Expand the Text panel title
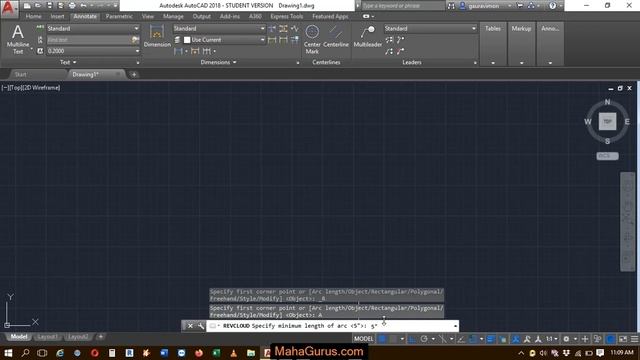640x360 pixels. [68, 62]
